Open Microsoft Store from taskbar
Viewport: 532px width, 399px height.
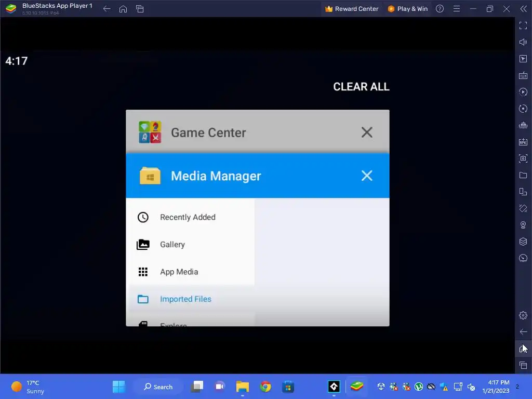(x=288, y=387)
